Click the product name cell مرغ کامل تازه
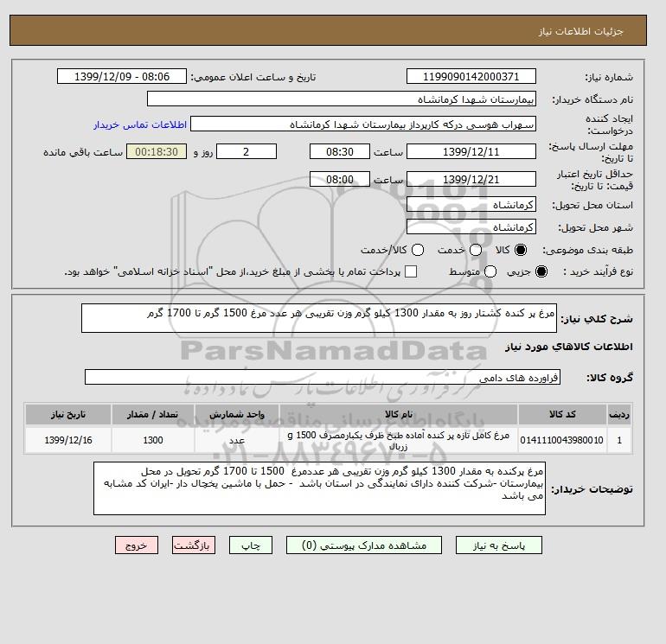This screenshot has width=666, height=644. [399, 440]
